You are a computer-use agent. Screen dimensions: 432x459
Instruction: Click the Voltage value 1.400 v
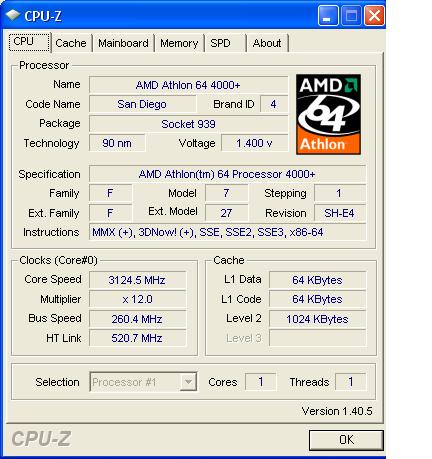(254, 143)
